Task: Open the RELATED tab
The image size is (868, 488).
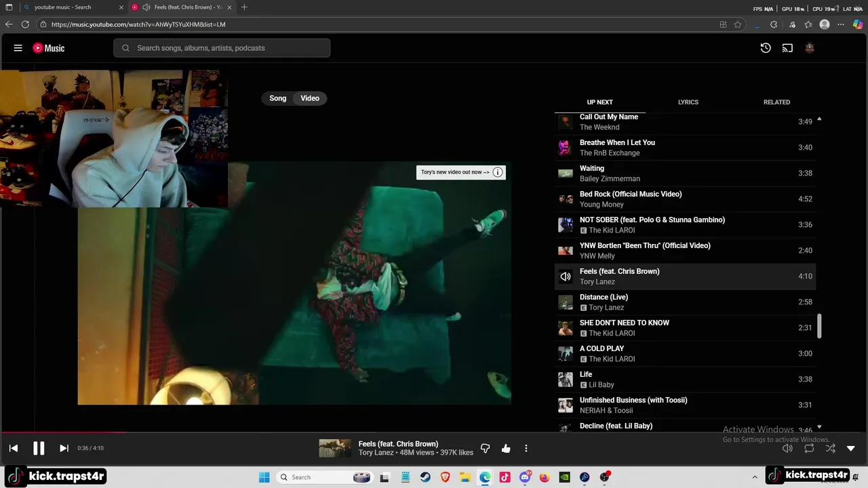Action: point(776,102)
